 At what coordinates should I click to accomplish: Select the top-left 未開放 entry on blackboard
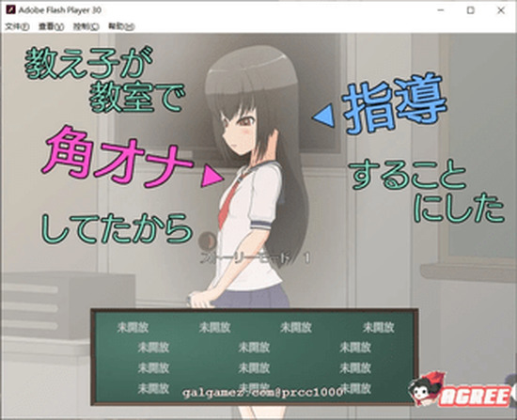point(133,328)
